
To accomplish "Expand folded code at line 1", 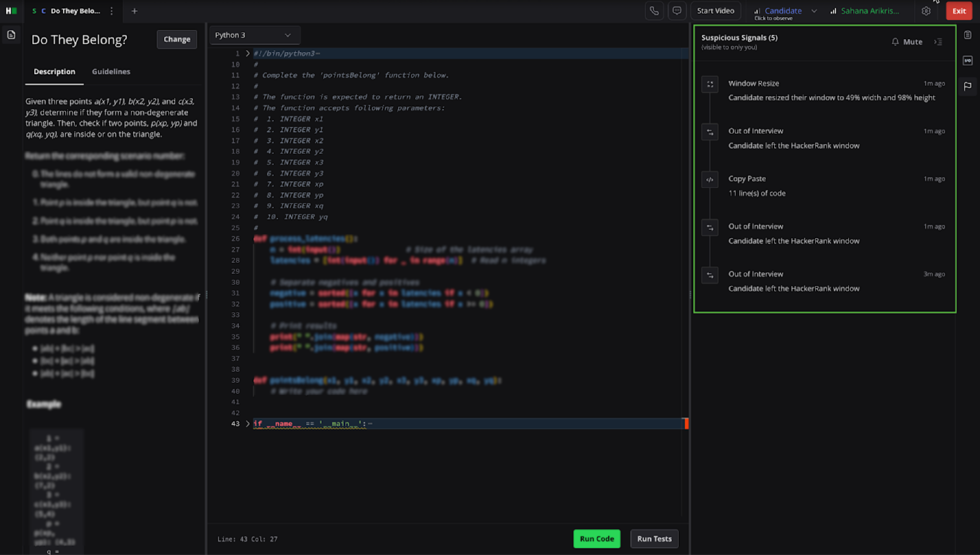I will pyautogui.click(x=248, y=53).
